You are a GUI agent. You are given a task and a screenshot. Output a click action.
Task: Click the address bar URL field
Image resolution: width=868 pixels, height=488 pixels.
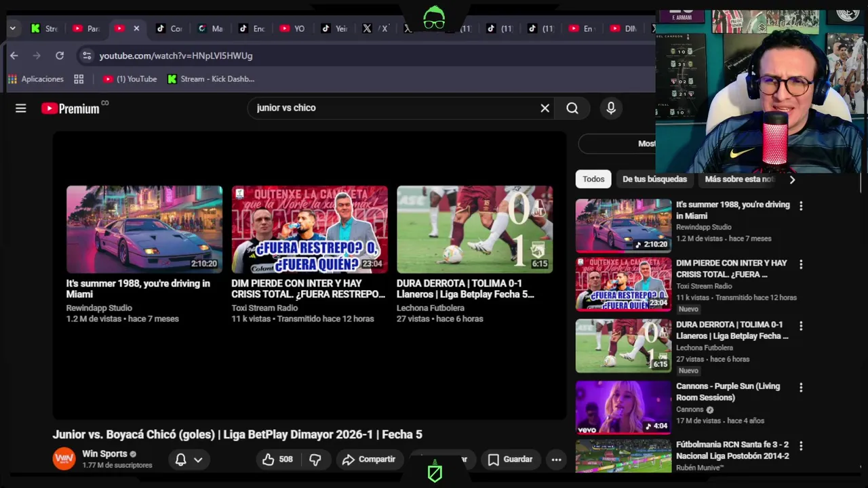point(366,56)
